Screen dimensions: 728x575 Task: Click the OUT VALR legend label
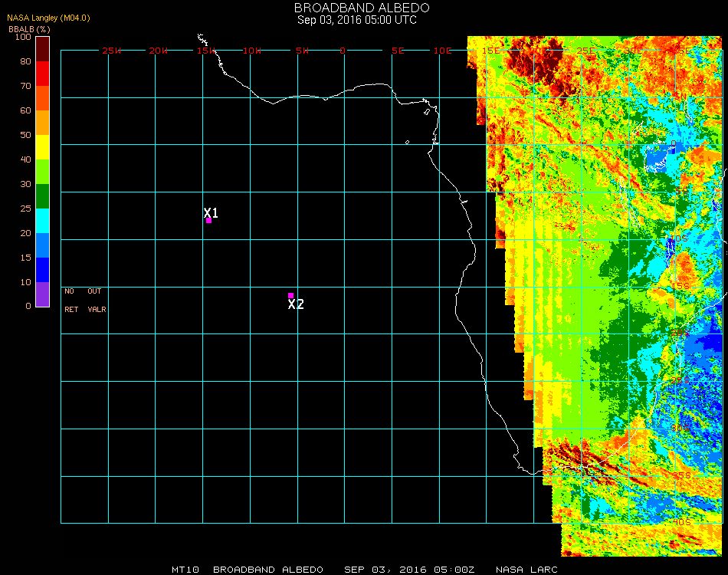[96, 301]
